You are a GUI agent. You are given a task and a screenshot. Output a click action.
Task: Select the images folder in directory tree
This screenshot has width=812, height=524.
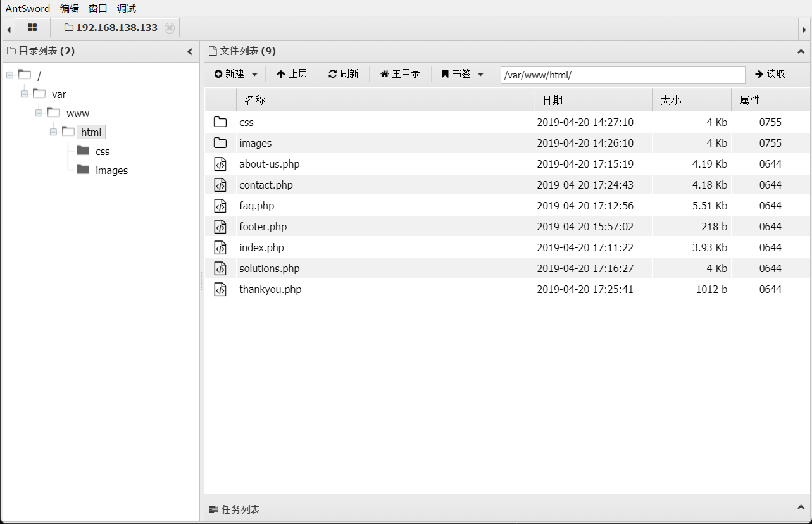(111, 170)
